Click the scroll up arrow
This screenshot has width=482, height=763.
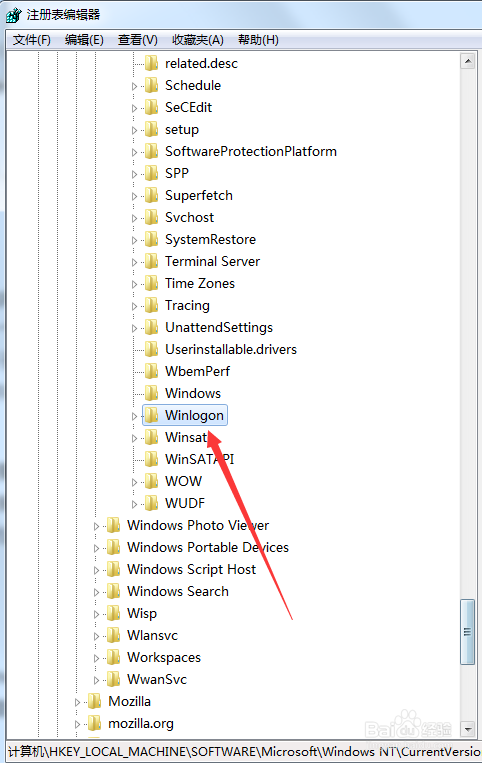pyautogui.click(x=468, y=61)
